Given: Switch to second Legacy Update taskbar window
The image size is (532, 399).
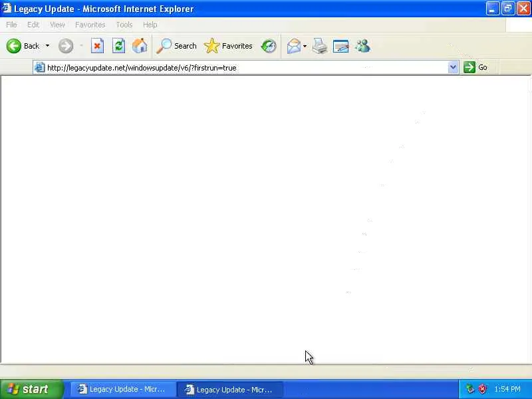Looking at the screenshot, I should [230, 390].
